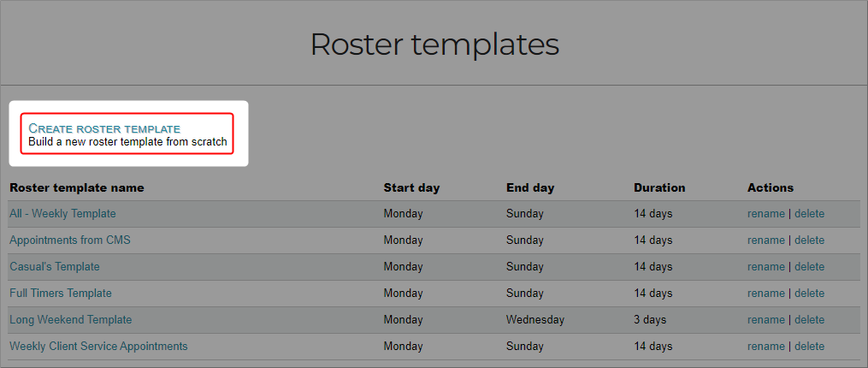Delete the Casual's Template
The image size is (868, 368).
809,266
